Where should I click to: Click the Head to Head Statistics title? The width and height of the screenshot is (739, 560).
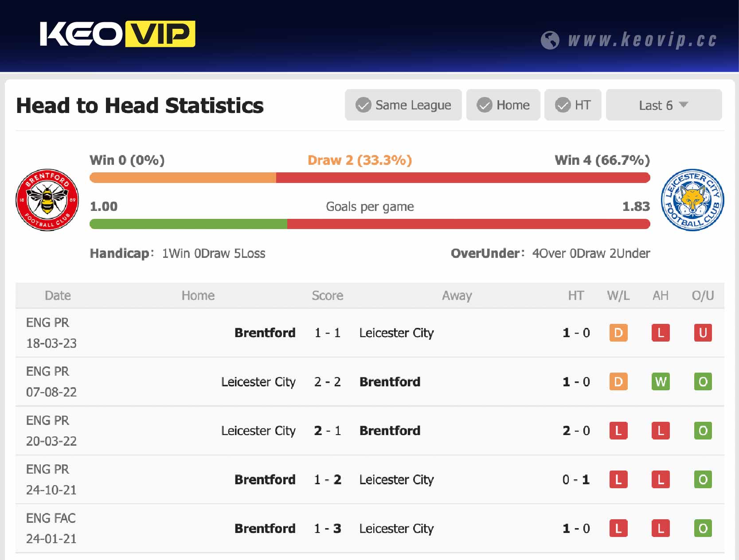[139, 105]
